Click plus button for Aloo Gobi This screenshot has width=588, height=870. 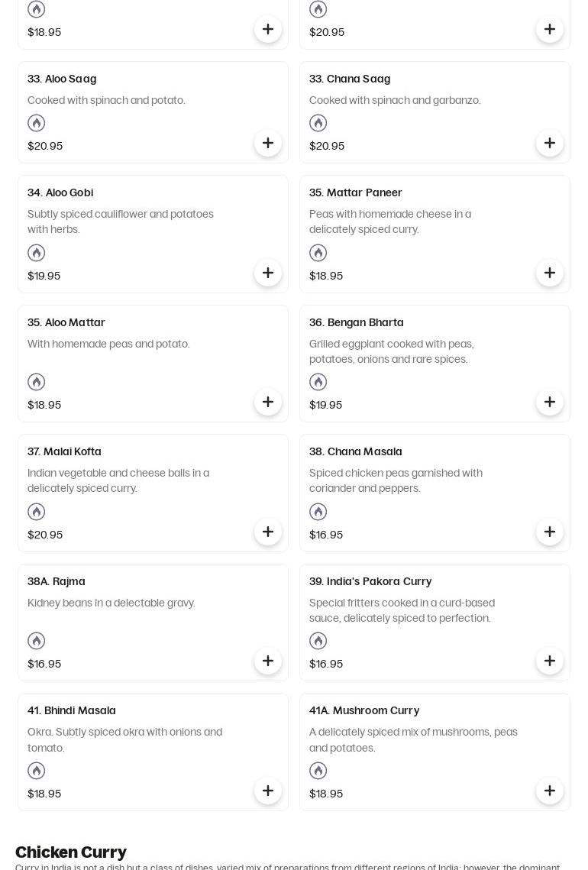coord(268,273)
